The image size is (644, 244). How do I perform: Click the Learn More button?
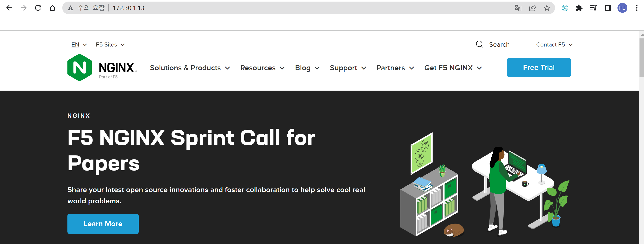point(103,224)
